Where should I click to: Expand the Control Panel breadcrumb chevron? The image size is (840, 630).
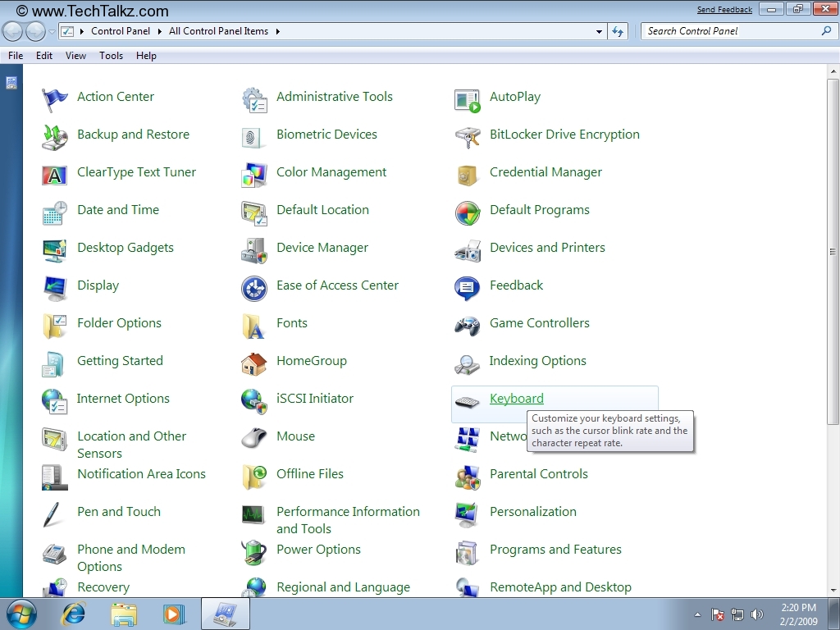pyautogui.click(x=158, y=31)
